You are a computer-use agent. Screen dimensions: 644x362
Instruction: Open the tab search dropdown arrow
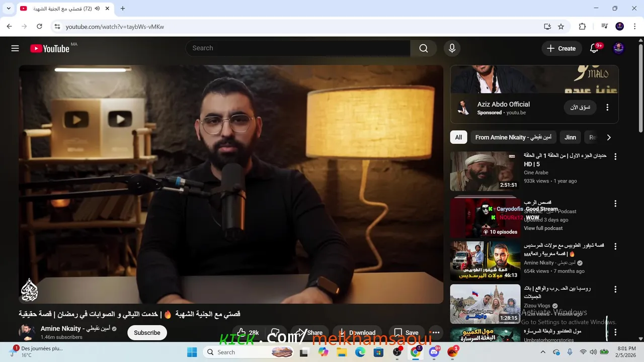point(9,9)
